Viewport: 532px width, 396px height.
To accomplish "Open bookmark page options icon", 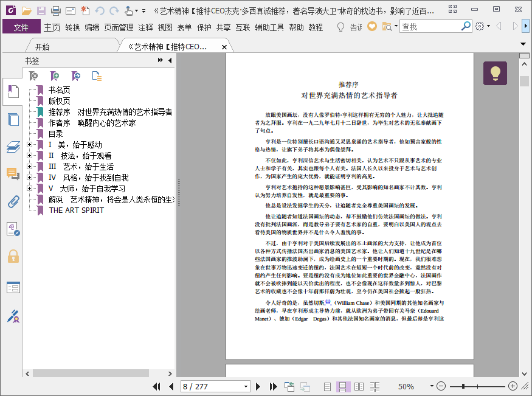I will point(97,76).
